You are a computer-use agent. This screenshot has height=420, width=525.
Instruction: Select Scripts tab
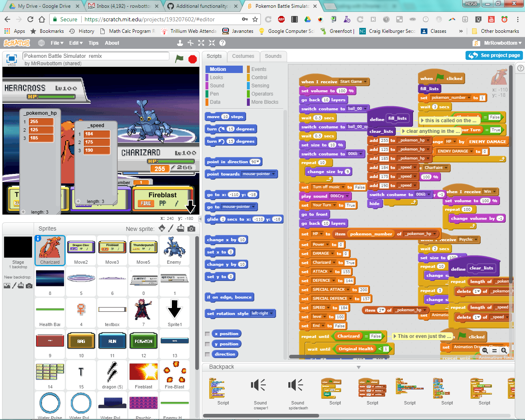tap(214, 56)
